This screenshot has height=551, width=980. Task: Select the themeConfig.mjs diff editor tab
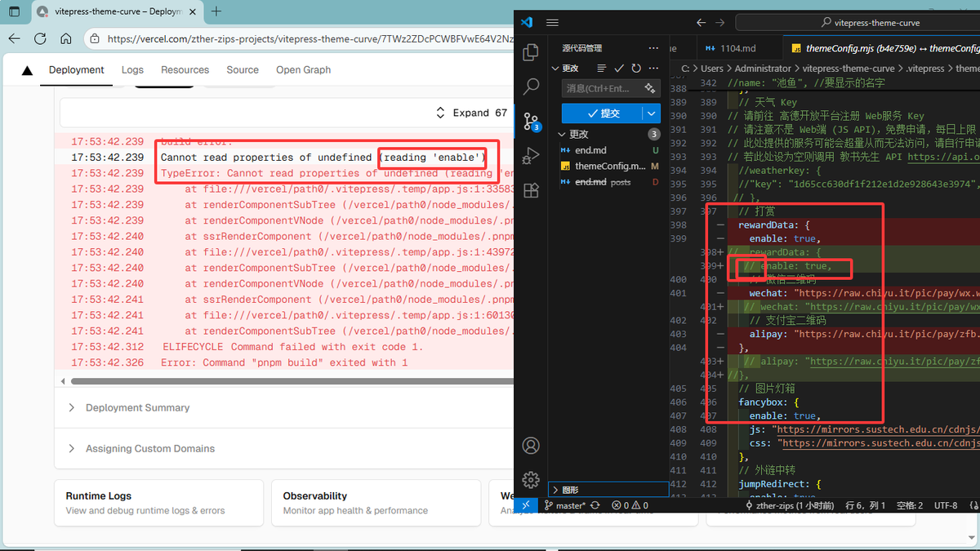[x=882, y=48]
